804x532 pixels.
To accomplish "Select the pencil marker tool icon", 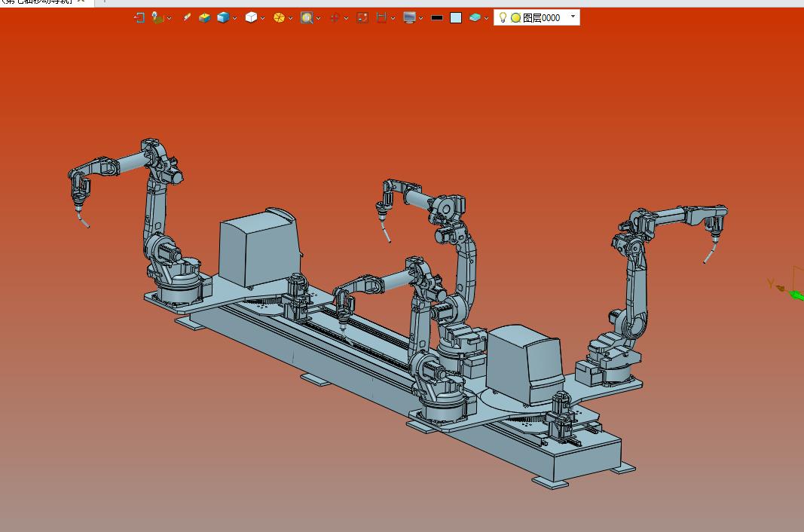I will point(187,17).
